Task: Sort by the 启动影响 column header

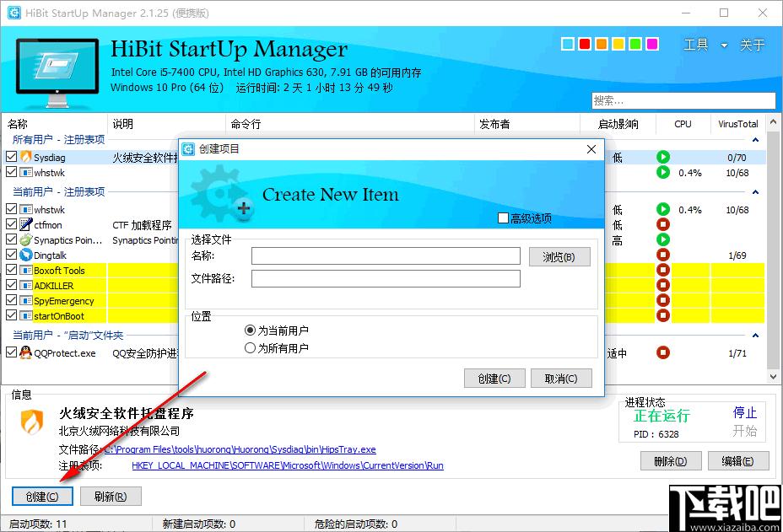Action: pos(618,124)
